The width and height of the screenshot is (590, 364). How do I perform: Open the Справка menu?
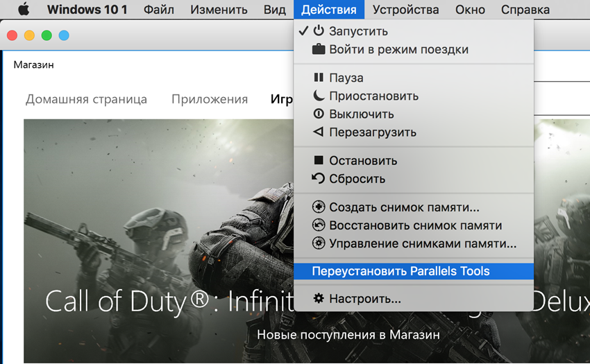click(525, 10)
